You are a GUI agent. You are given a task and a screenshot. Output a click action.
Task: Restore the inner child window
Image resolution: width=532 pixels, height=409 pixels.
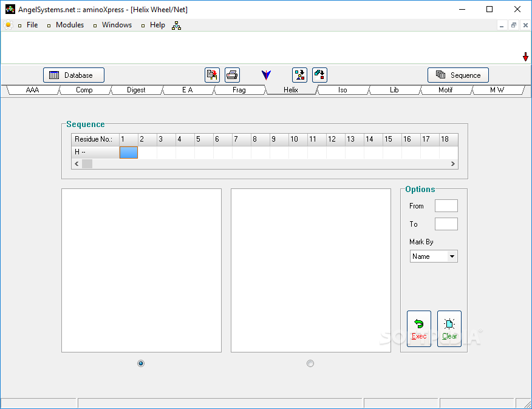click(514, 25)
